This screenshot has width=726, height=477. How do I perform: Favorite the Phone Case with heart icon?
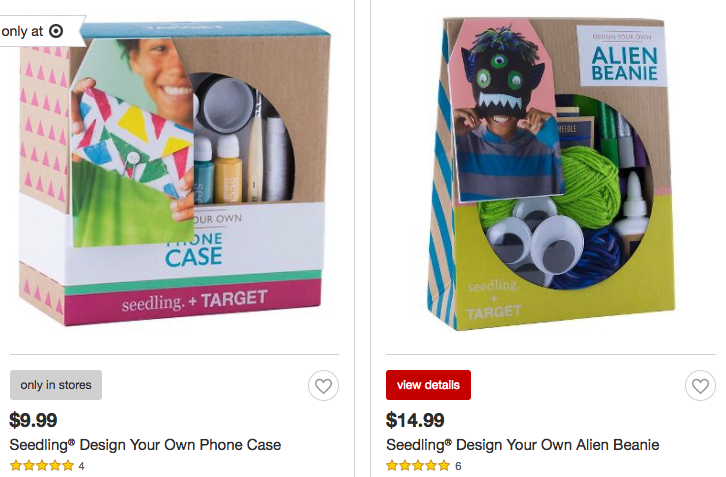point(323,385)
